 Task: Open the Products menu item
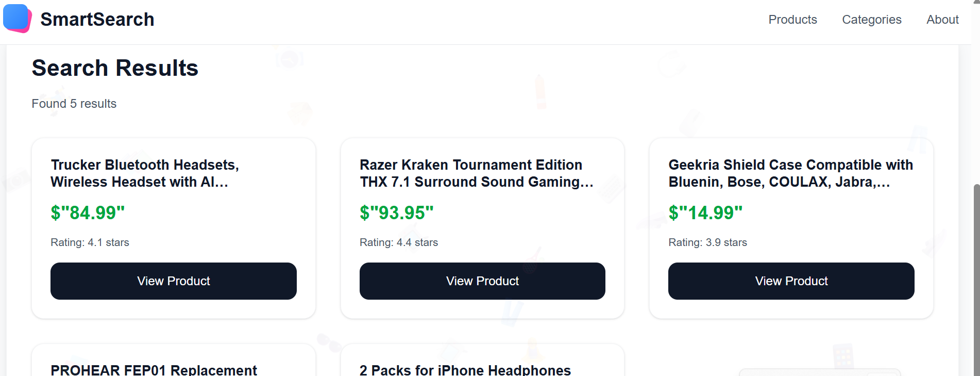792,20
